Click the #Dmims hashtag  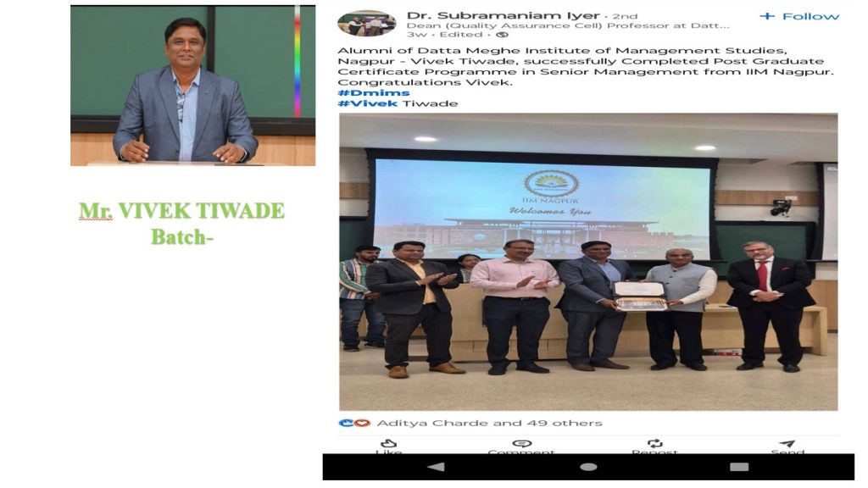(374, 93)
